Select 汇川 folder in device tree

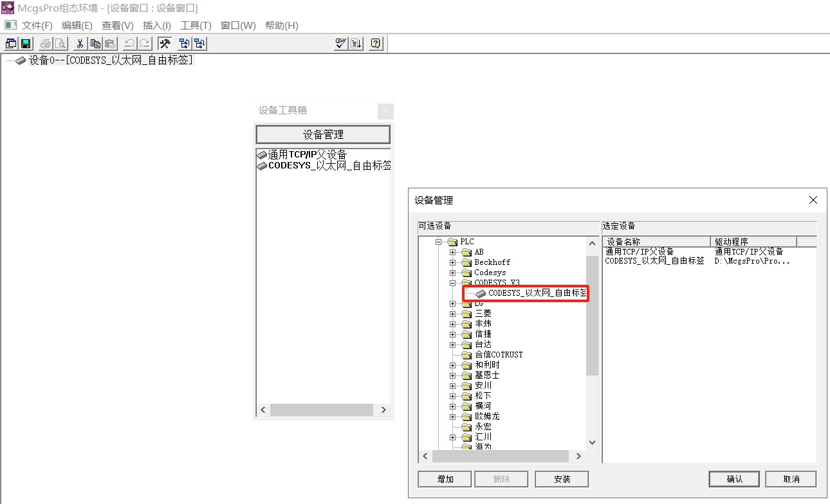coord(483,437)
